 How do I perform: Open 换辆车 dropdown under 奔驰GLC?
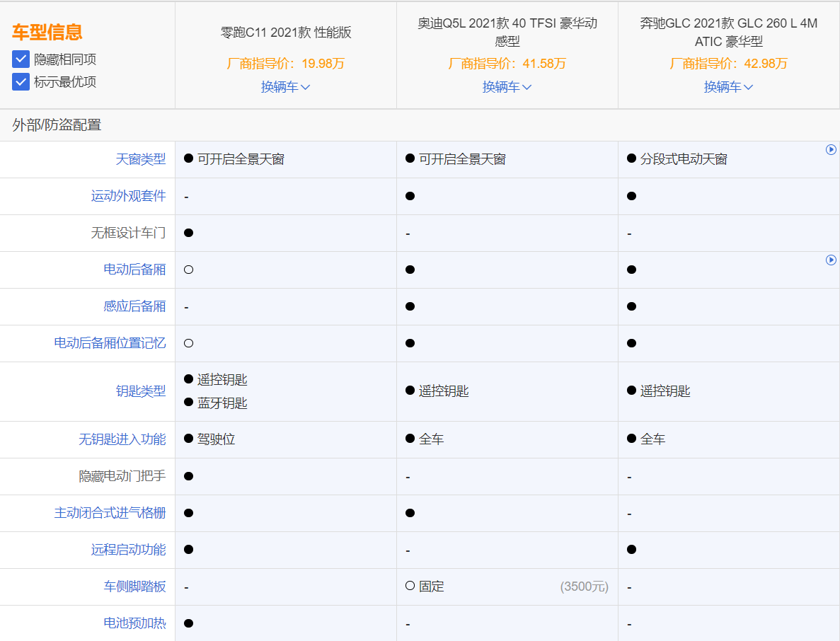pos(729,87)
